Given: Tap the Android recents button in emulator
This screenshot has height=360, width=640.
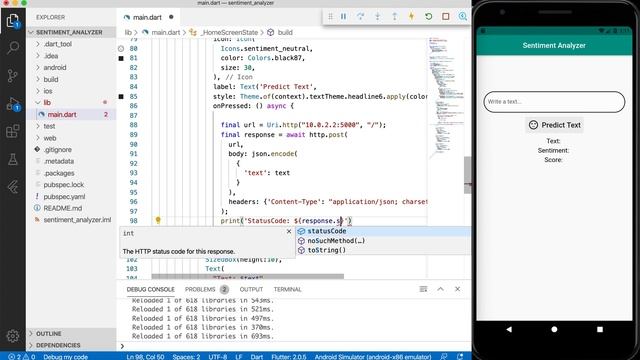Looking at the screenshot, I should click(600, 329).
